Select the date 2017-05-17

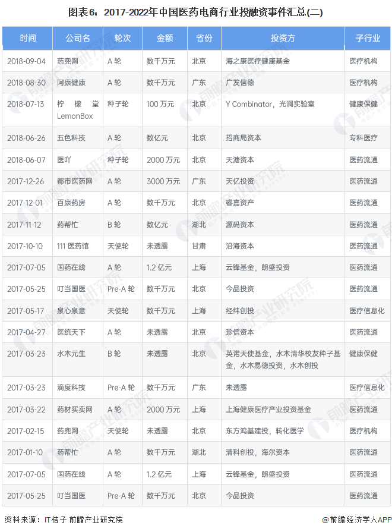coord(26,311)
